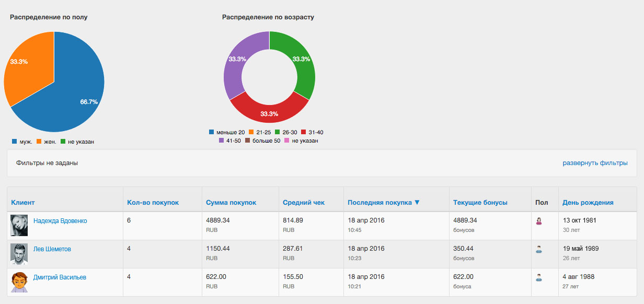Screen dimensions: 644x304
Task: Toggle 41-50 legend swatch in age chart
Action: click(222, 141)
